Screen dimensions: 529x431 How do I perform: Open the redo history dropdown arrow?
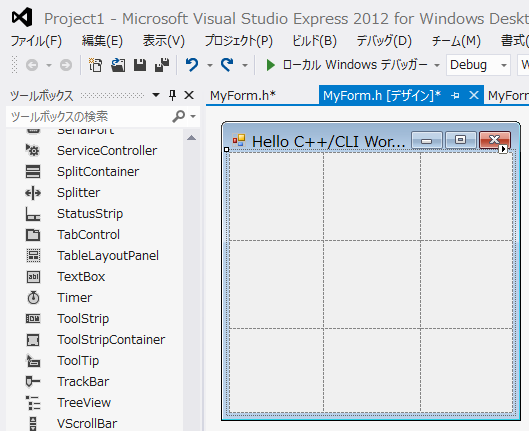point(245,65)
